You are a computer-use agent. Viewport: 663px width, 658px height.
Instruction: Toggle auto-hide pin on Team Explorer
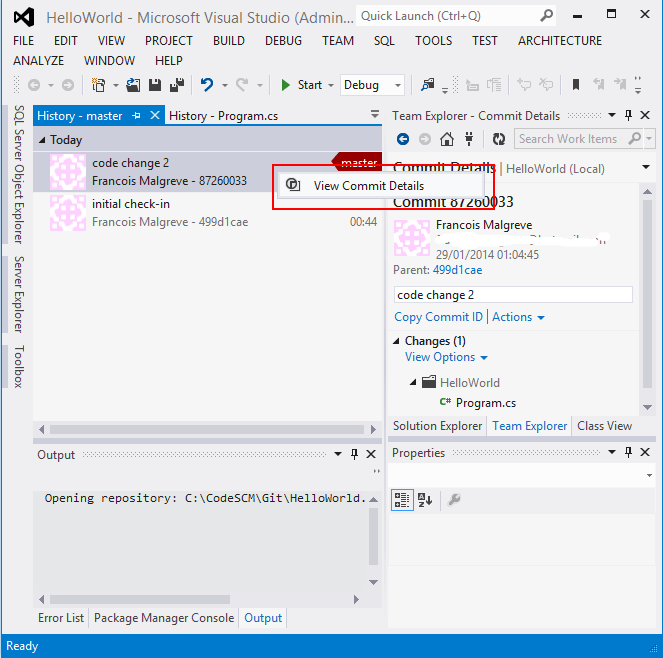click(x=628, y=115)
